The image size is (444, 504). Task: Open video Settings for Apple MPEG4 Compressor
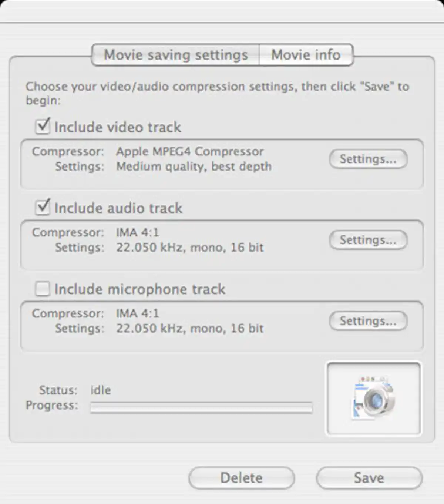point(368,159)
